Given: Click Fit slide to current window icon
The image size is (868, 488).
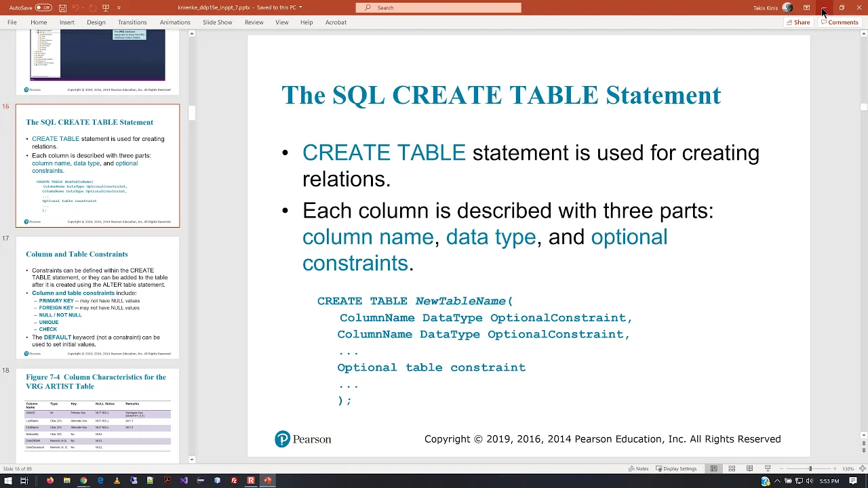Looking at the screenshot, I should (x=861, y=469).
